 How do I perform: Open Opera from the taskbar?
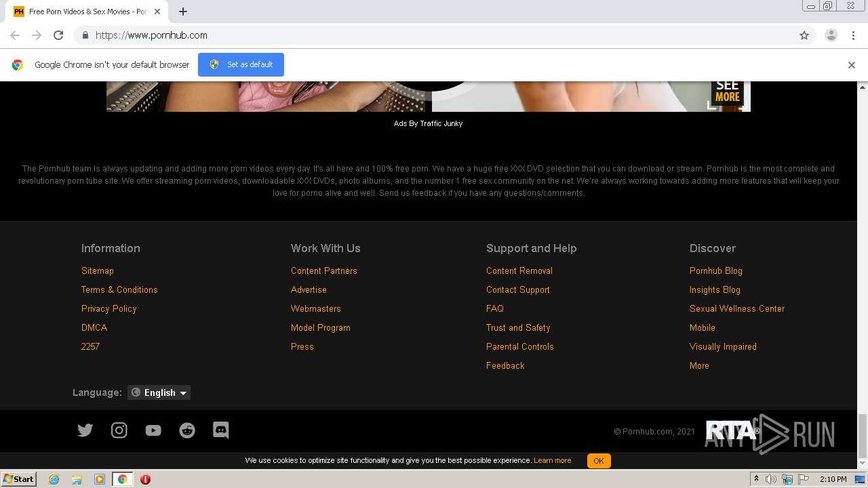145,479
